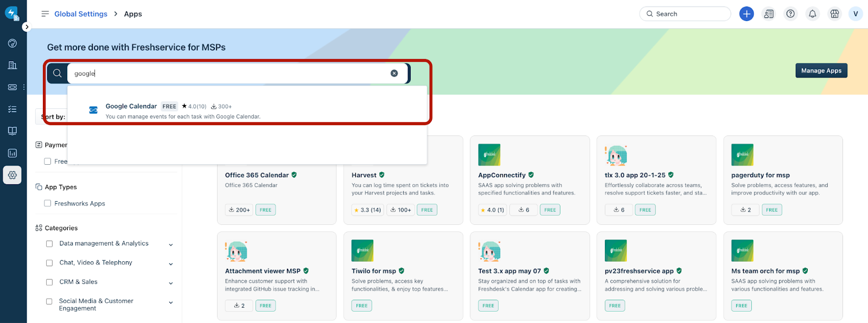Open the pagerduty for msp app title
This screenshot has height=323, width=868.
[x=761, y=175]
